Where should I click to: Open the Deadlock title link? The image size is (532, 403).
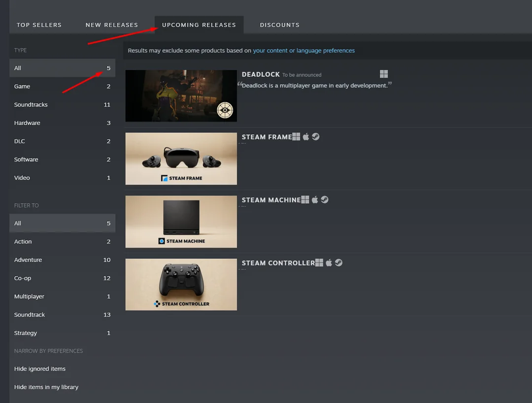click(x=261, y=74)
